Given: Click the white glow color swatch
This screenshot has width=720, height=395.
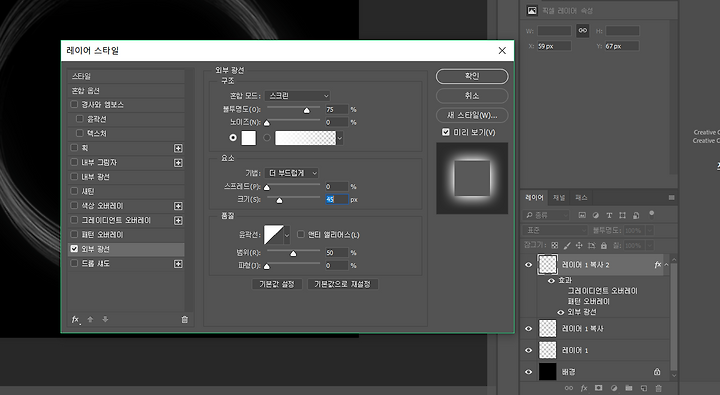Looking at the screenshot, I should click(248, 138).
